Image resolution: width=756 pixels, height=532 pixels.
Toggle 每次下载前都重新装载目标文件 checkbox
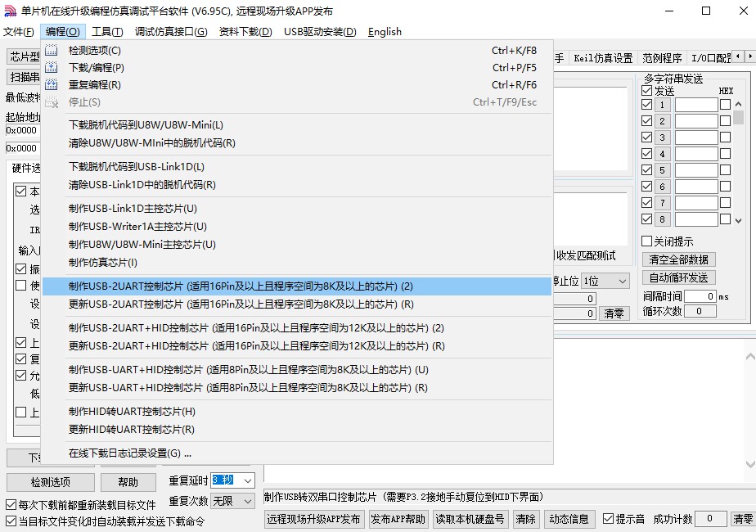[11, 505]
